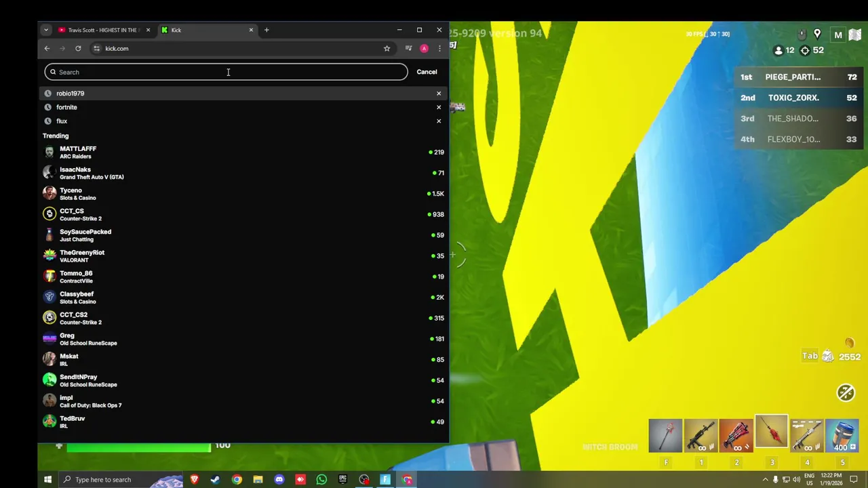Open Classybeef Slots & Casino channel
The image size is (868, 488).
click(x=243, y=298)
